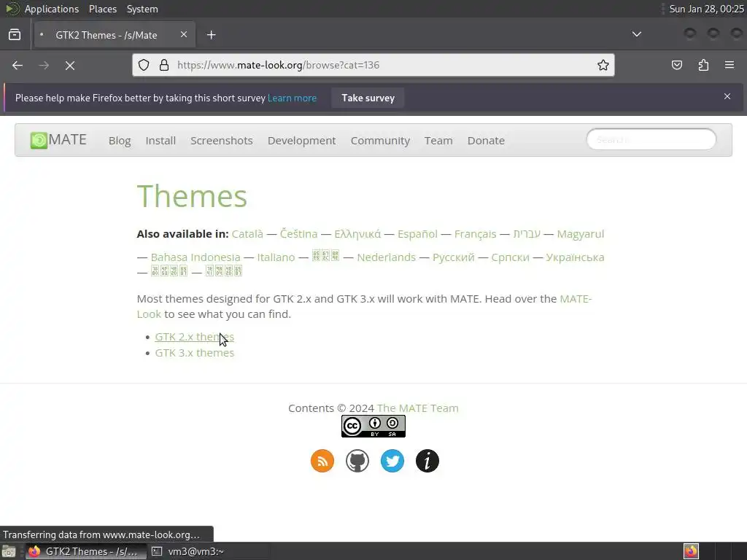The height and width of the screenshot is (560, 747).
Task: Go to the Team page
Action: [x=438, y=141]
